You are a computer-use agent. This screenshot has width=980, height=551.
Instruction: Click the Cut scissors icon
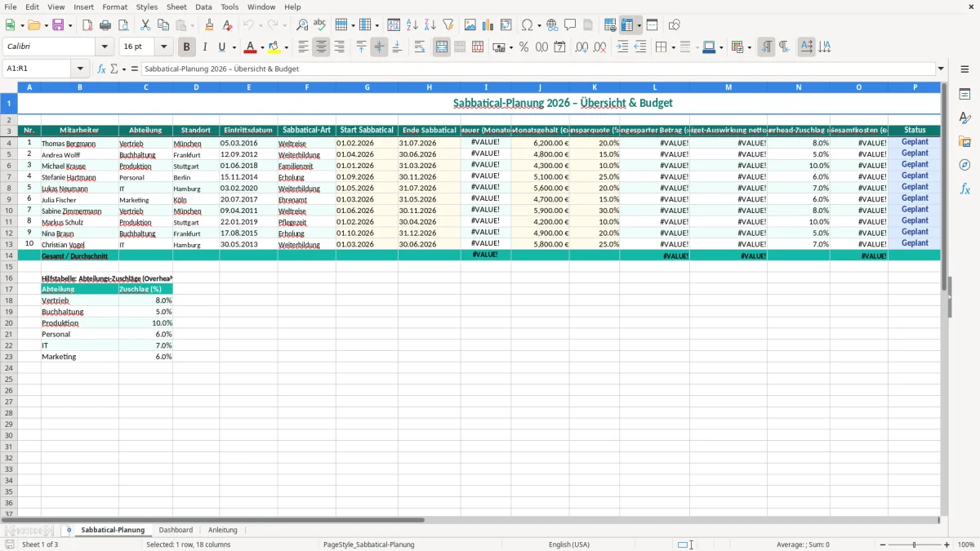pyautogui.click(x=145, y=25)
